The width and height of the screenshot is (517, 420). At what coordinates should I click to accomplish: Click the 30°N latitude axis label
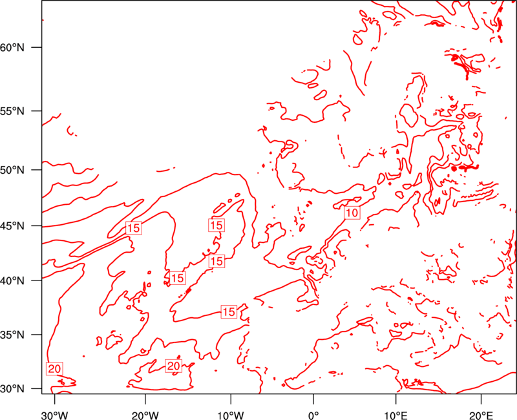tap(12, 389)
